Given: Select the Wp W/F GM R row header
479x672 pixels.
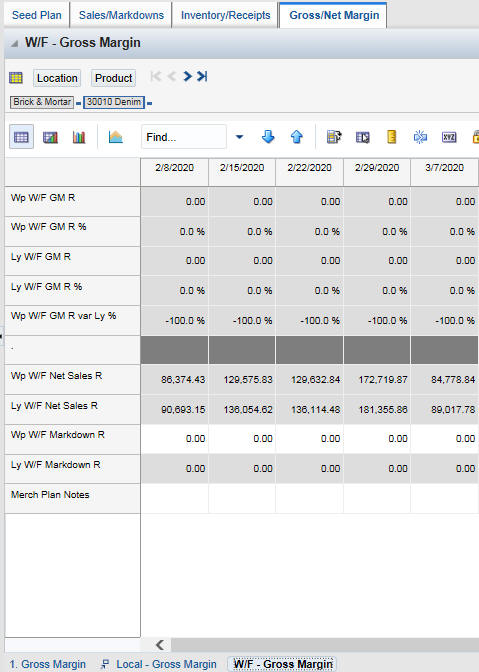Looking at the screenshot, I should (x=72, y=201).
